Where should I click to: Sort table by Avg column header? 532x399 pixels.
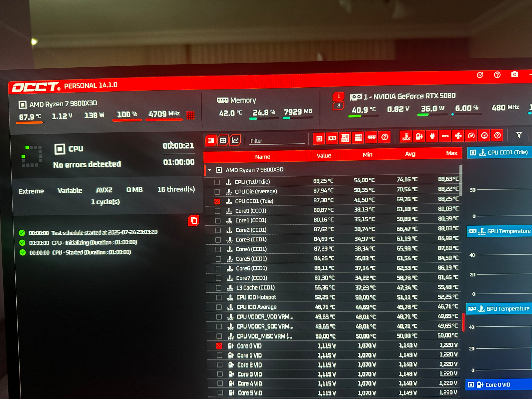pyautogui.click(x=410, y=154)
